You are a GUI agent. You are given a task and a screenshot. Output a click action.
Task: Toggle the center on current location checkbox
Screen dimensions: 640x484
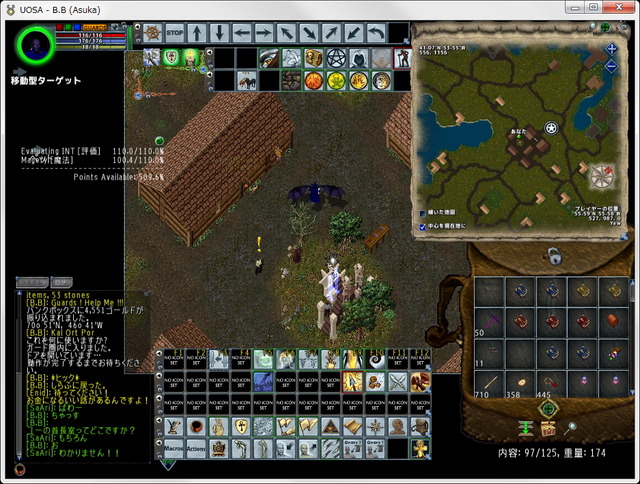click(x=423, y=226)
